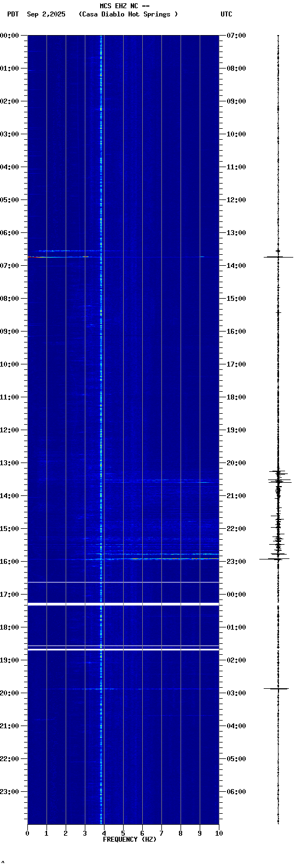
Task: Click the station title 'MCS EHZ NC --'
Action: 125,6
